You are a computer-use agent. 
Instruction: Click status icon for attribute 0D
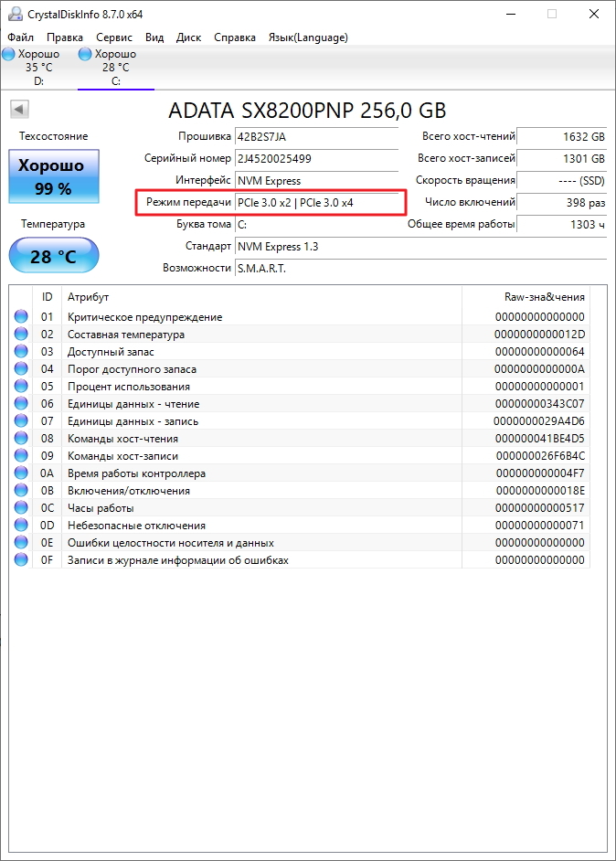coord(21,525)
